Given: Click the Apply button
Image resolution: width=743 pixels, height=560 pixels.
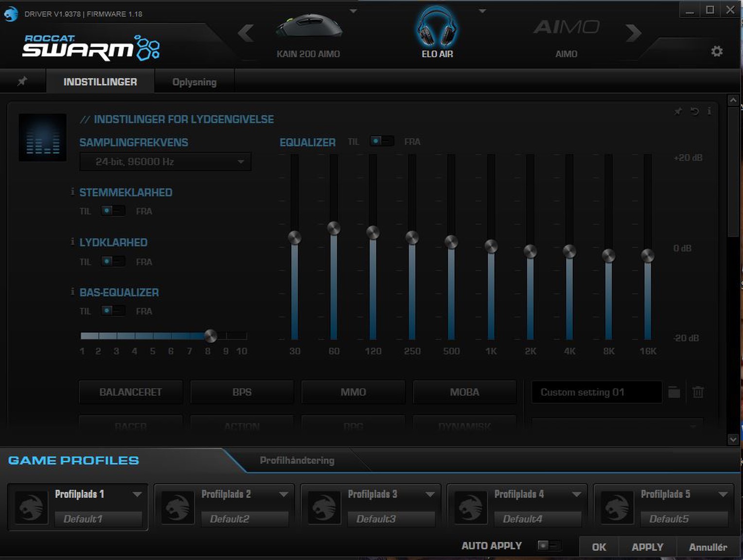Looking at the screenshot, I should [x=647, y=547].
